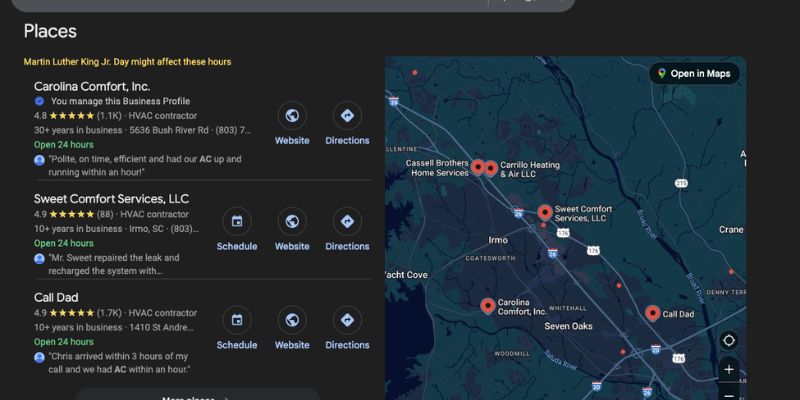Click Martin Luther King Jr. Day notice
800x400 pixels.
click(x=128, y=62)
